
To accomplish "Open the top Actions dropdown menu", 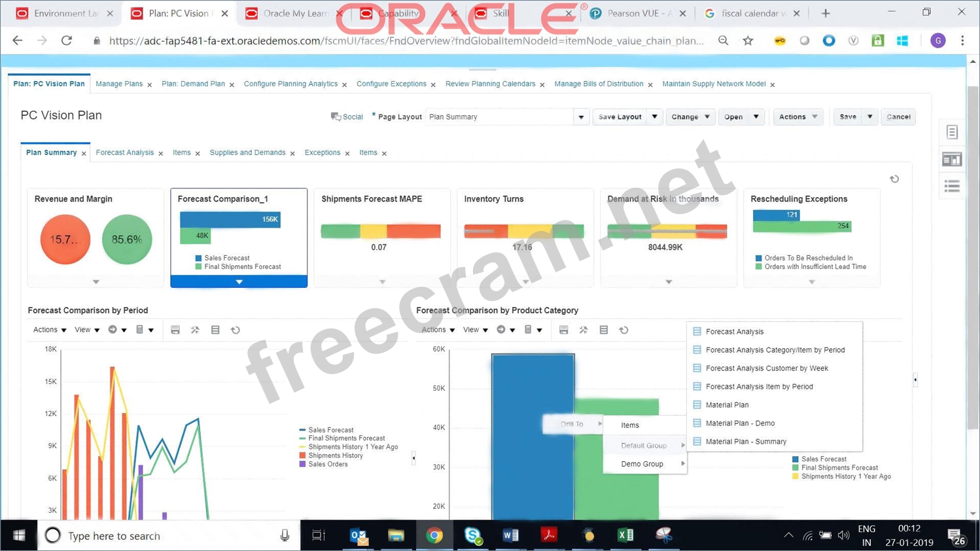I will point(798,116).
